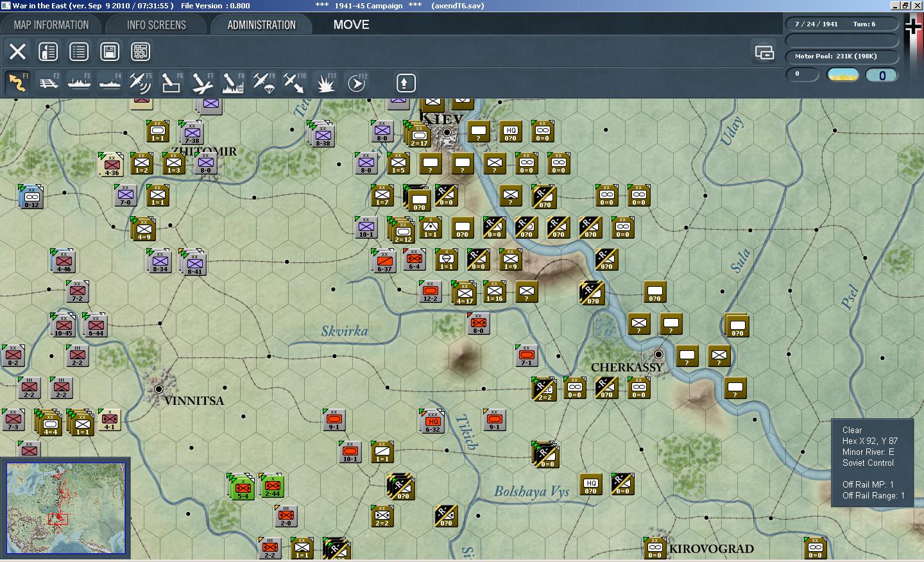
Task: Select the F11 explosion mode icon
Action: (325, 83)
